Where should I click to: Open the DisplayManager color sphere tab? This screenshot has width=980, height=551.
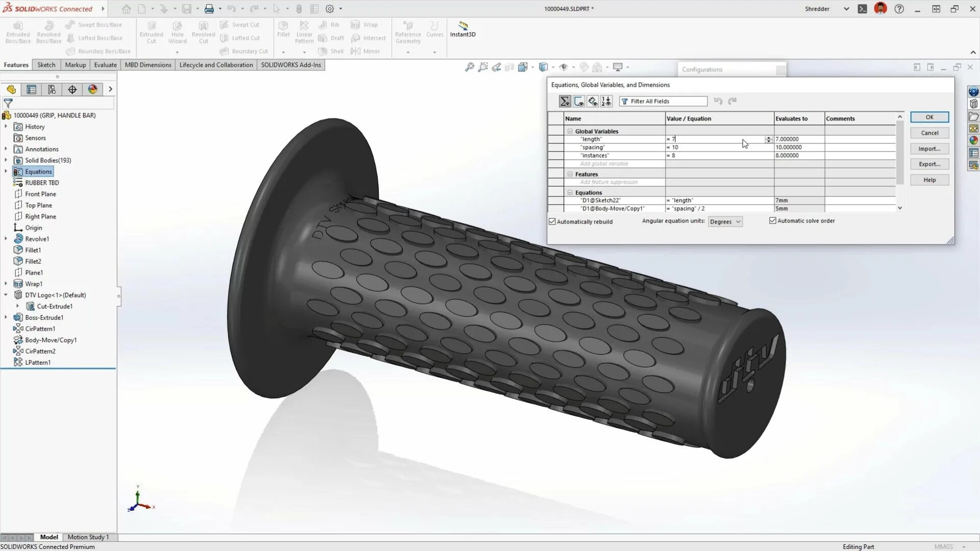click(x=92, y=89)
